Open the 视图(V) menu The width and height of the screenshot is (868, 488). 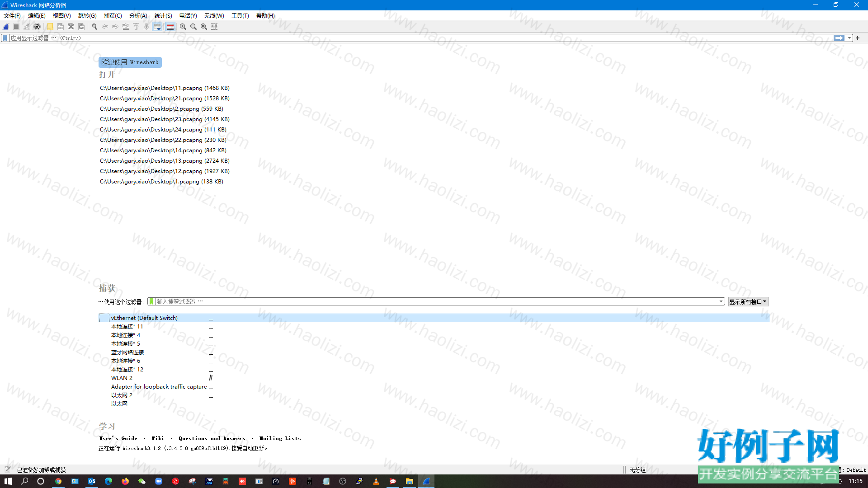tap(61, 16)
